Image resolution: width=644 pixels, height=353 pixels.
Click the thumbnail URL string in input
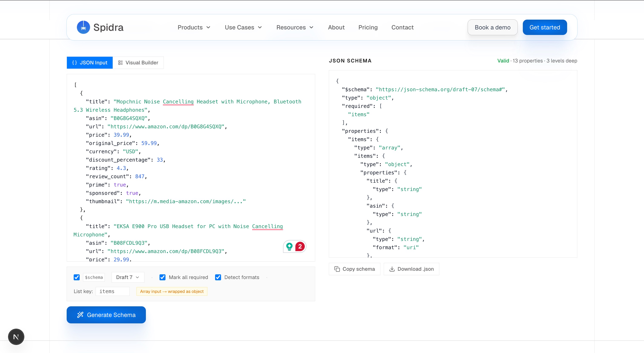pos(186,201)
